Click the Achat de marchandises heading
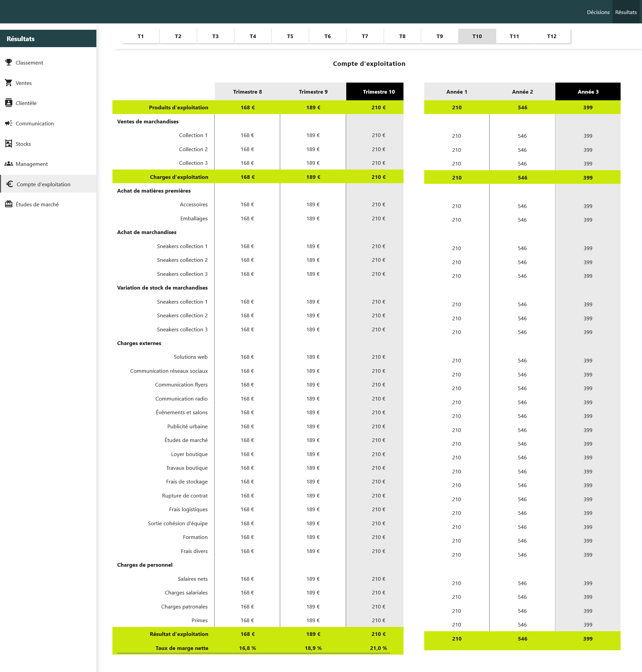This screenshot has height=672, width=642. (x=147, y=232)
